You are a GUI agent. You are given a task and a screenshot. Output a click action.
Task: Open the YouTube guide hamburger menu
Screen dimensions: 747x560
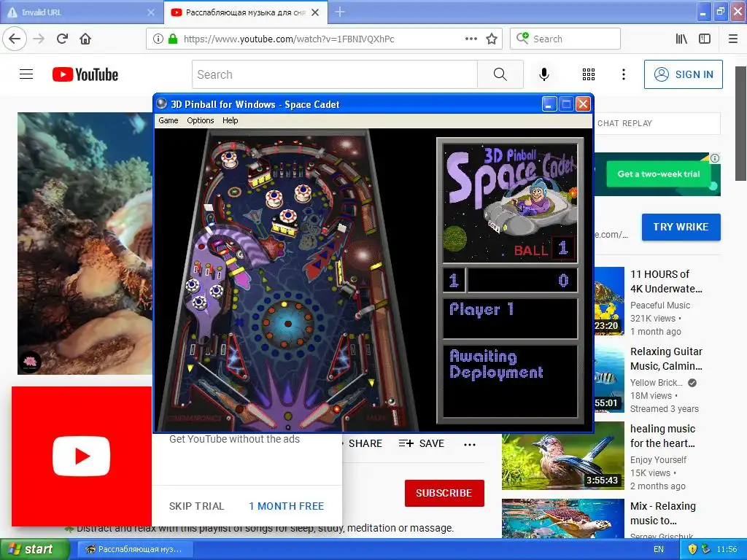26,74
